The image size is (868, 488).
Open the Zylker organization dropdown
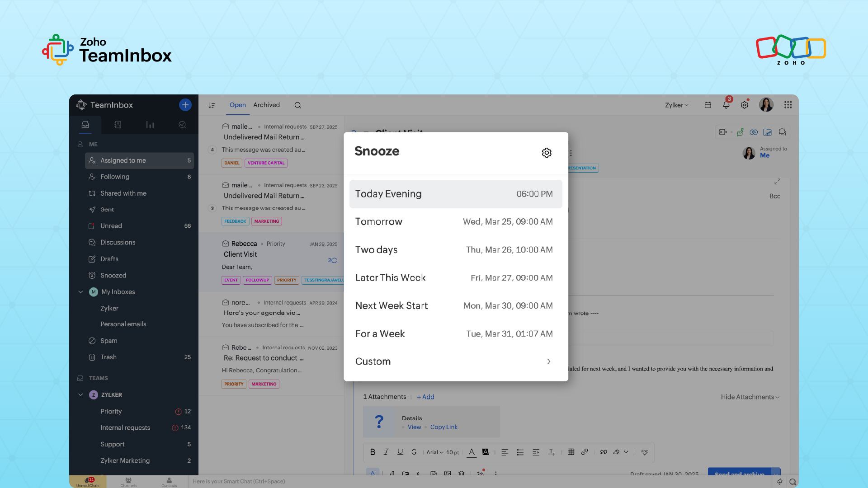tap(676, 105)
